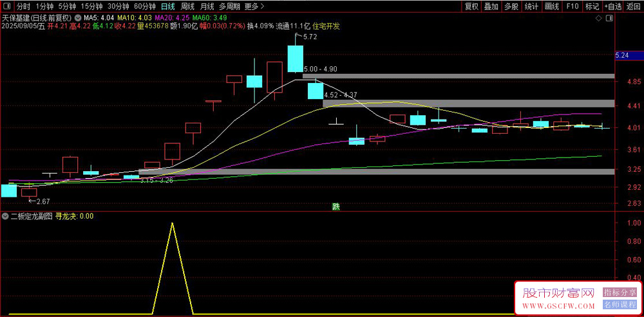The image size is (644, 317).
Task: Open the WWW.GSCFW.COM link
Action: coord(558,306)
